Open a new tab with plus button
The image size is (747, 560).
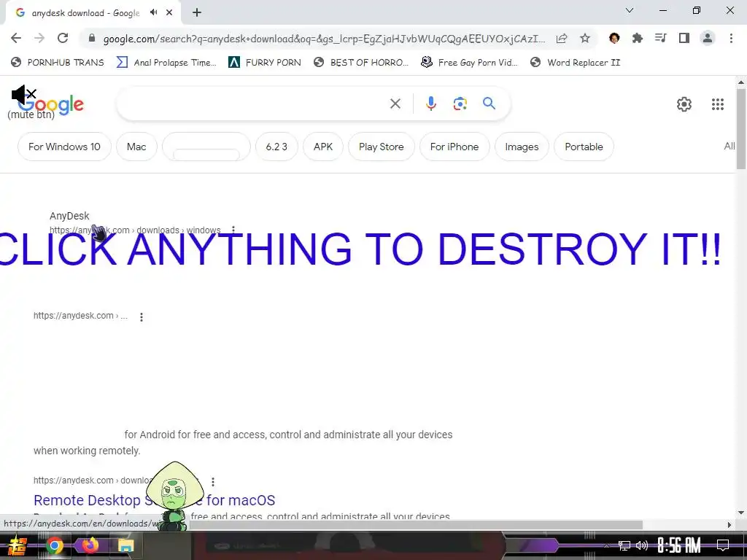197,13
